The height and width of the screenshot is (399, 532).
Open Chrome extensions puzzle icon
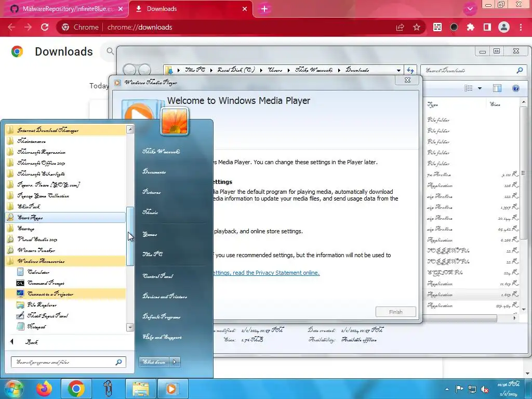471,27
